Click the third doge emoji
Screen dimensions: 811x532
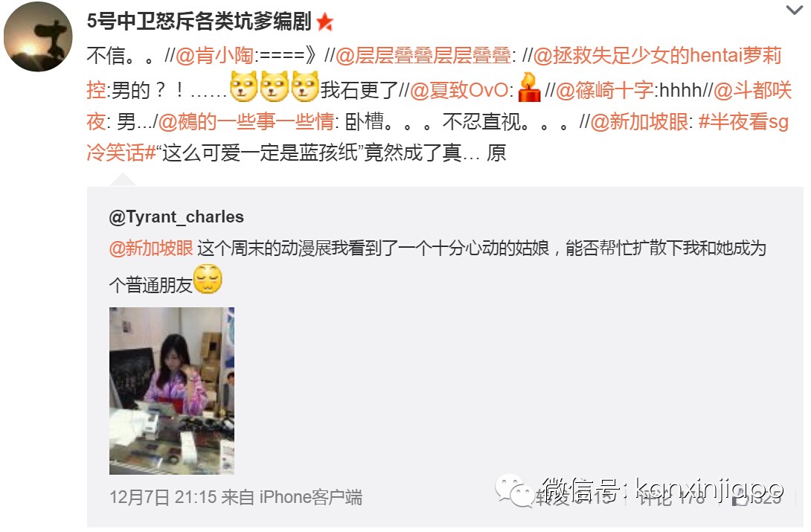pyautogui.click(x=305, y=86)
